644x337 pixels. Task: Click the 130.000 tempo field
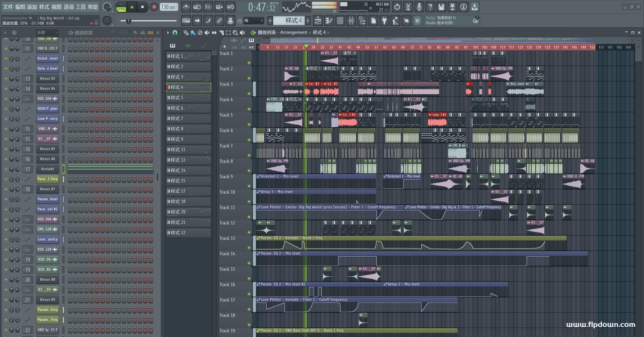pos(169,7)
